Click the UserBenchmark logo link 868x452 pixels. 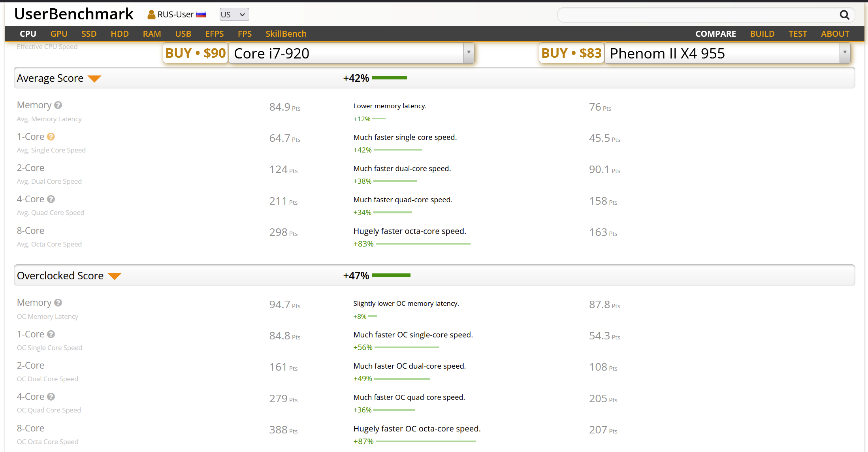pyautogui.click(x=74, y=14)
